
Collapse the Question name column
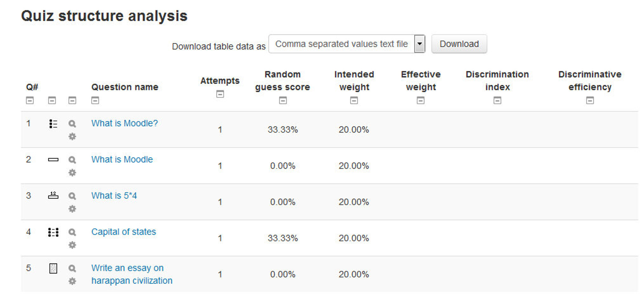pyautogui.click(x=95, y=101)
